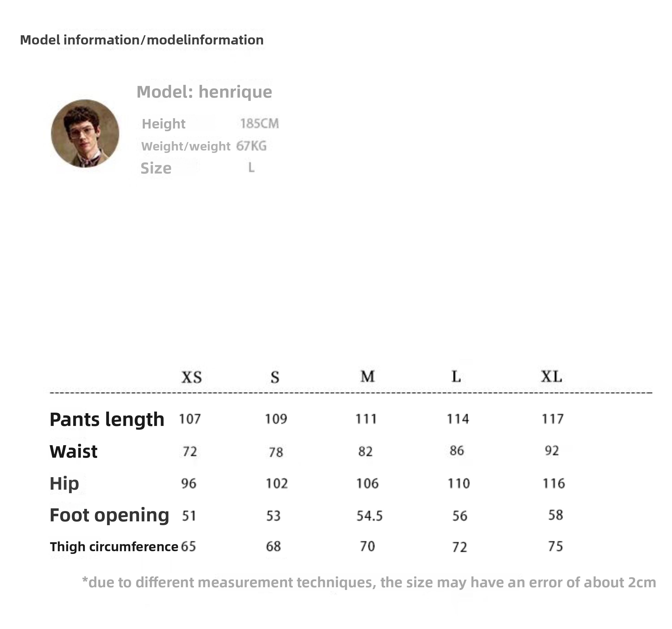Screen dimensions: 672x629
Task: Click the Hip row label
Action: (64, 483)
